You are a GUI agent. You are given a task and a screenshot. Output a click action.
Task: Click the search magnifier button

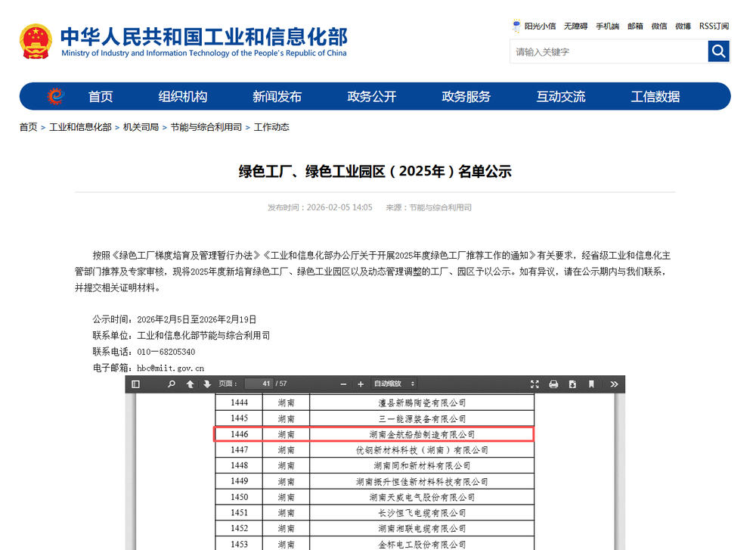(718, 51)
